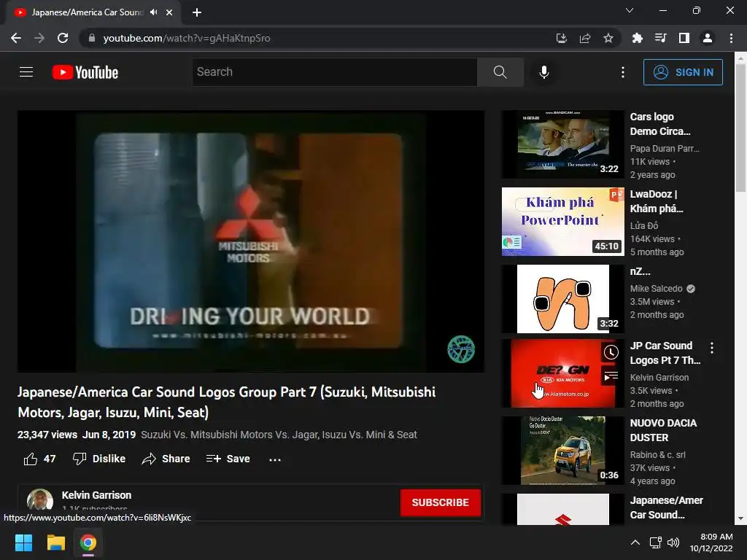Add JP Car Sound video to Watch later
The width and height of the screenshot is (747, 560).
[611, 352]
